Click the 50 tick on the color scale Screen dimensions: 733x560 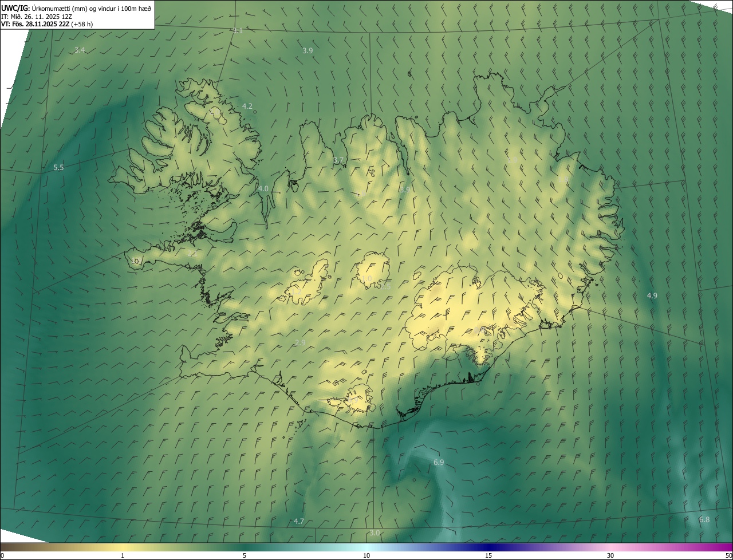[728, 555]
